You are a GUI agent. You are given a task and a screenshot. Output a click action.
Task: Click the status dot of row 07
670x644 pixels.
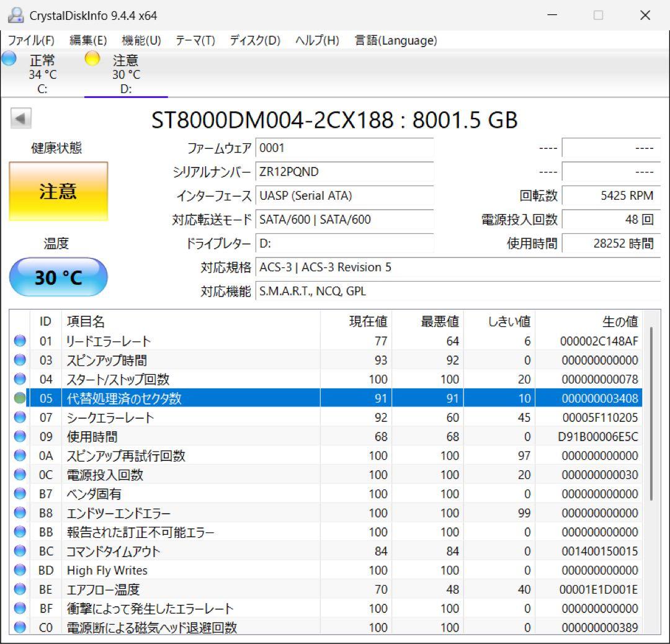[x=20, y=417]
